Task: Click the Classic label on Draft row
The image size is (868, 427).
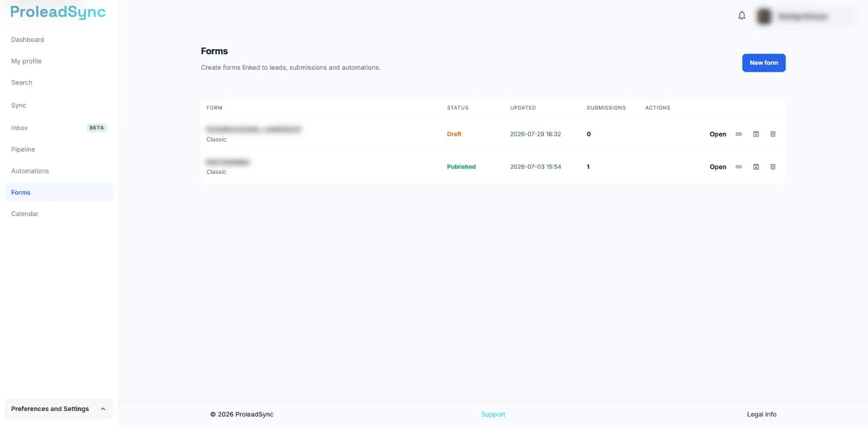Action: click(216, 140)
